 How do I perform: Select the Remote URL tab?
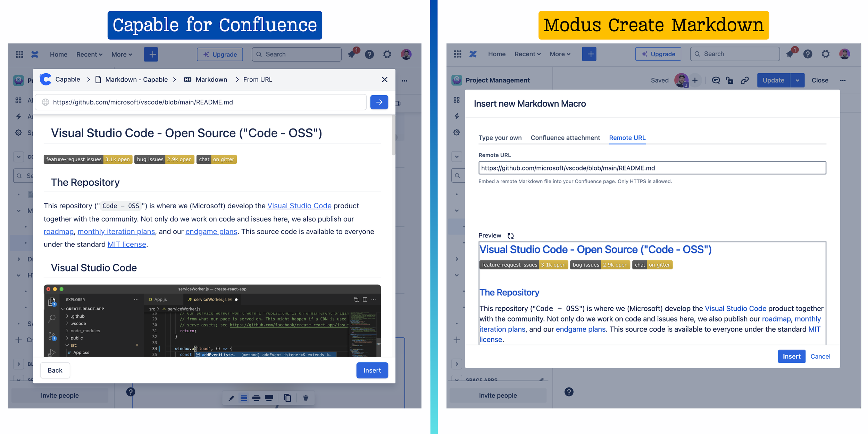click(x=627, y=138)
